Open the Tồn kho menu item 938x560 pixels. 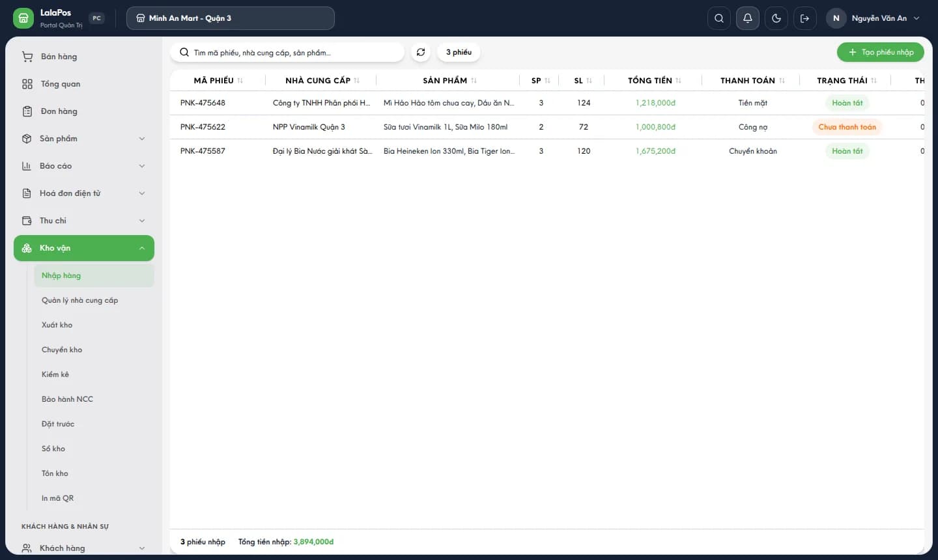tap(94, 473)
